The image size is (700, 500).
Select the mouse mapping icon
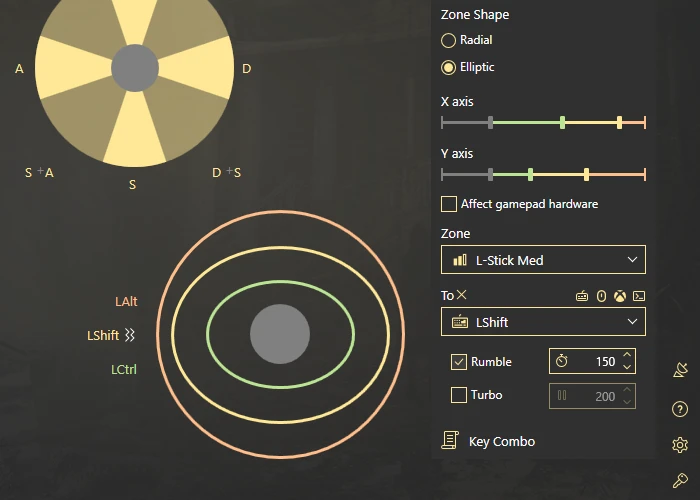[601, 296]
